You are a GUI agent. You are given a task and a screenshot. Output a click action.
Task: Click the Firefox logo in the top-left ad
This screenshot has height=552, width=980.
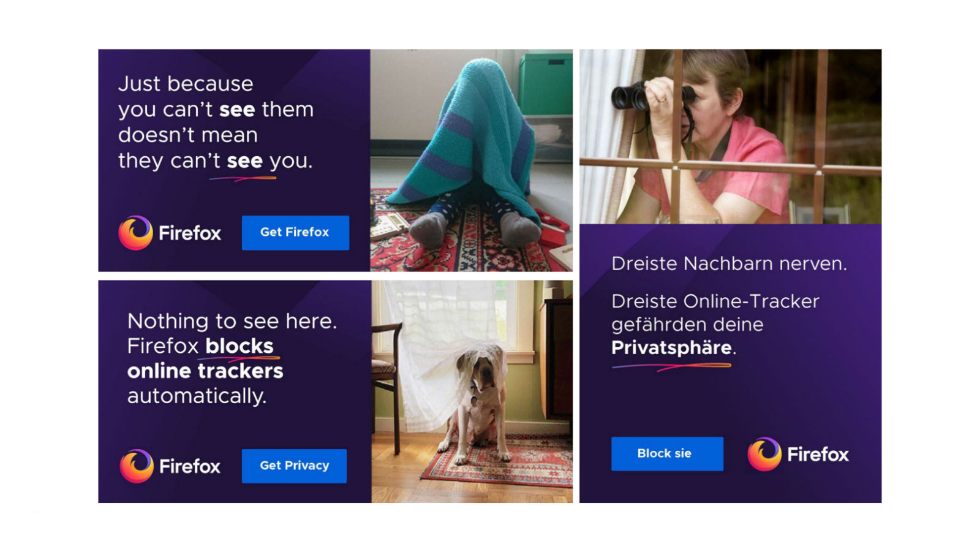pyautogui.click(x=135, y=233)
